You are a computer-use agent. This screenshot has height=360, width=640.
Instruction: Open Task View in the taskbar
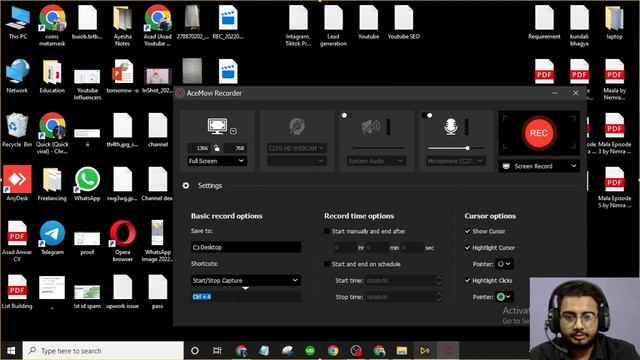(217, 351)
